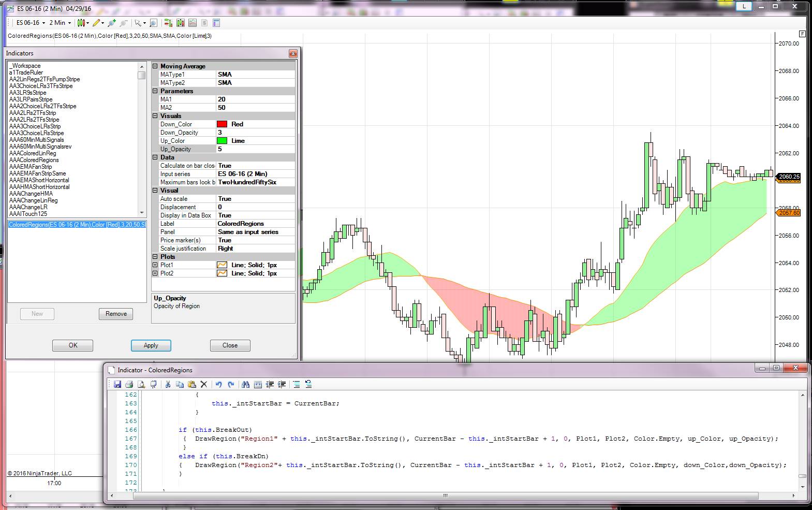The height and width of the screenshot is (510, 812).
Task: Click the code editor horizontal scrollbar
Action: tap(445, 496)
